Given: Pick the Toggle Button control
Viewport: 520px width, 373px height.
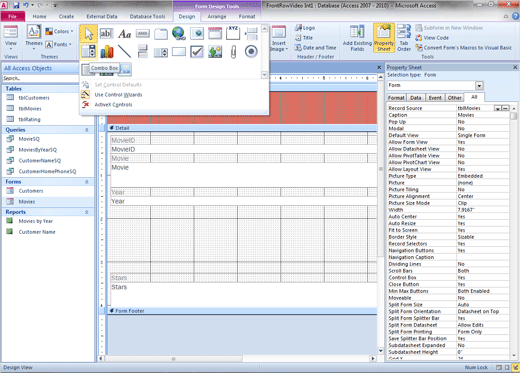Looking at the screenshot, I should click(143, 51).
